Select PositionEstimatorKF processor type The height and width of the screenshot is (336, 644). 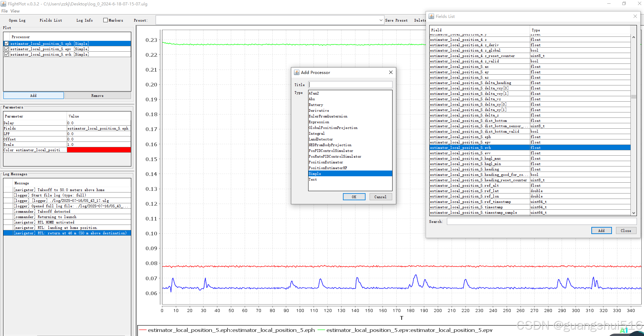(350, 168)
